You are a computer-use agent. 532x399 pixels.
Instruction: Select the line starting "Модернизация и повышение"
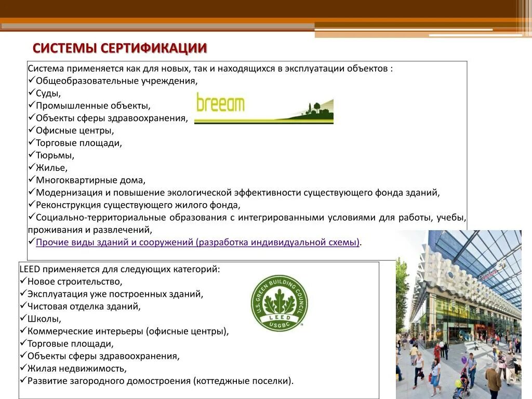(238, 193)
